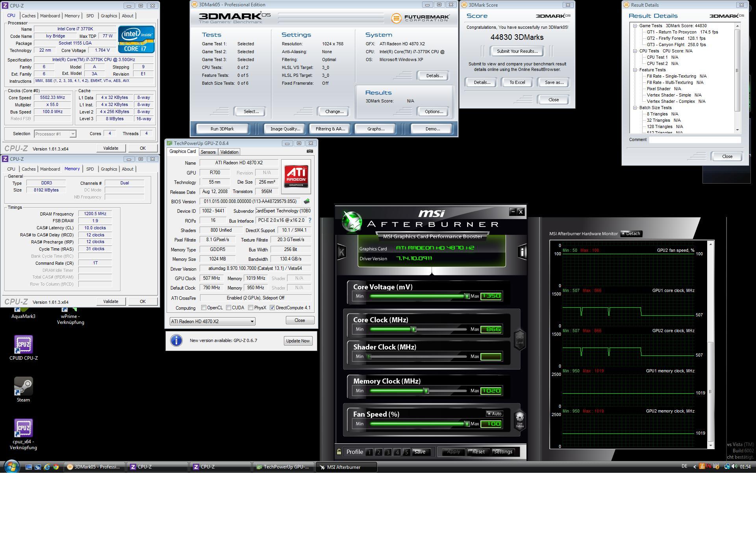This screenshot has height=539, width=756.
Task: Save BIOS using the GPU-Z chip icon
Action: [x=307, y=201]
